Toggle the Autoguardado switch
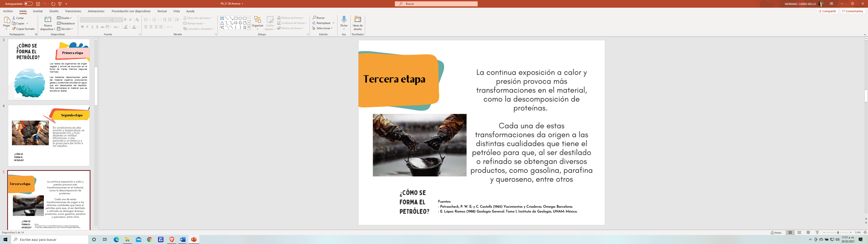Viewport: 868px width, 244px height. (x=28, y=4)
